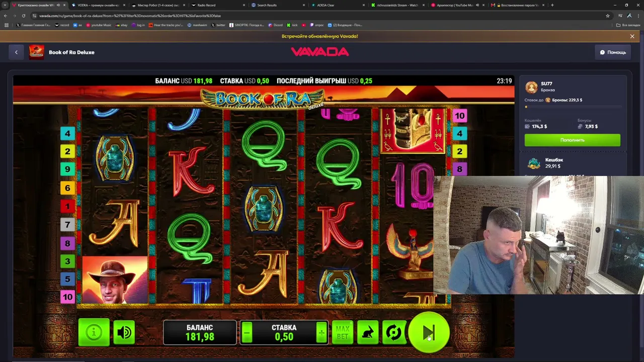
Task: Open a new browser tab
Action: [x=552, y=5]
